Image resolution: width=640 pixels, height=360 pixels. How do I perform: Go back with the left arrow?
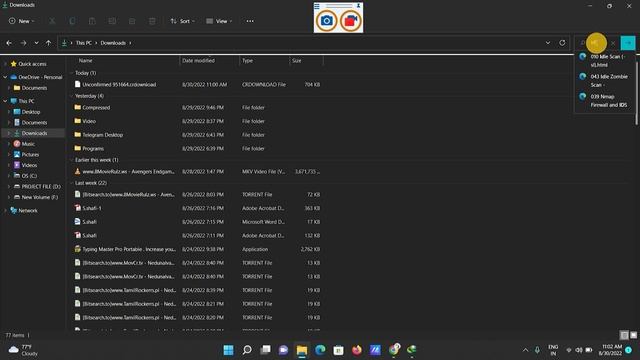tap(9, 43)
